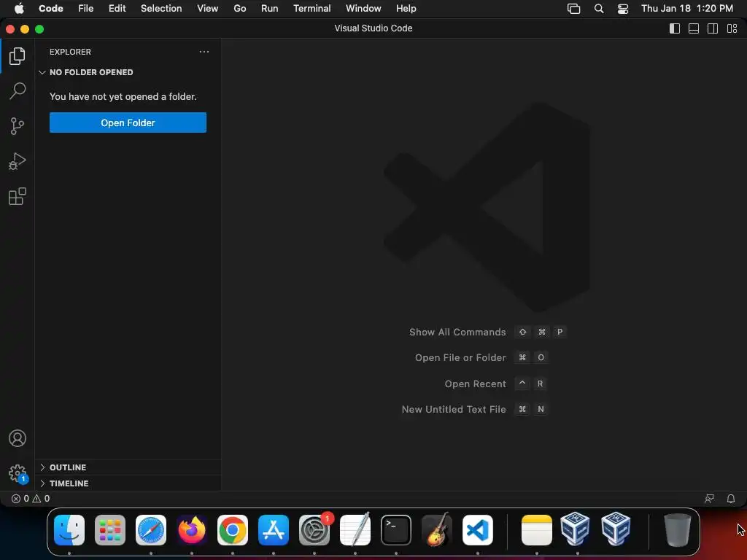
Task: Open the File menu
Action: click(x=86, y=8)
